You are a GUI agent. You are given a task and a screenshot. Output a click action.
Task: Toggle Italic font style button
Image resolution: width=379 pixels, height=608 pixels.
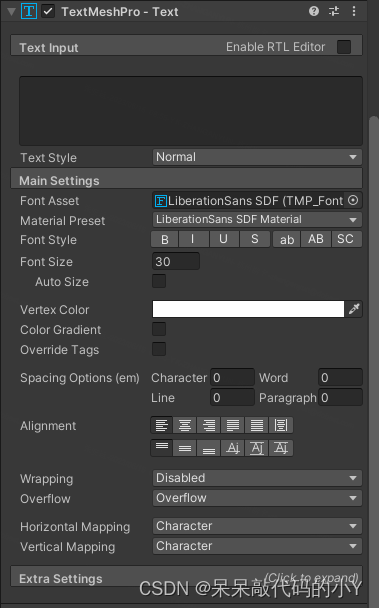(x=193, y=239)
